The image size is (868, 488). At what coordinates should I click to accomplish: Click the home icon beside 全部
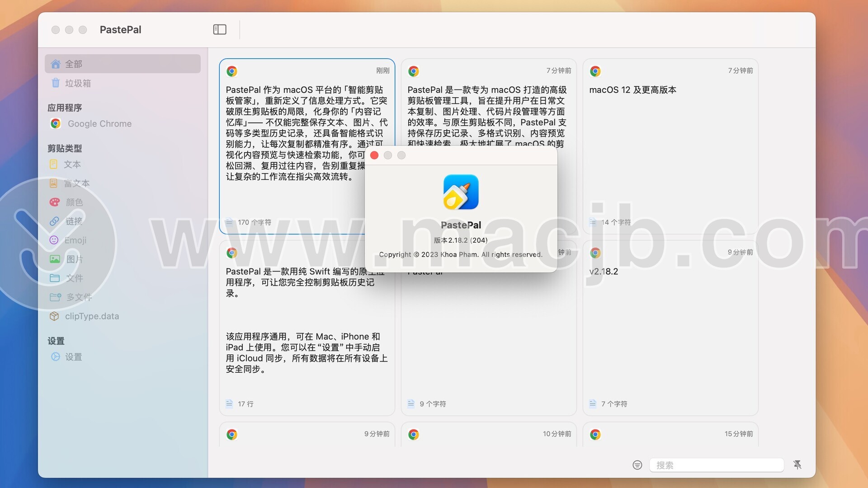pyautogui.click(x=56, y=64)
